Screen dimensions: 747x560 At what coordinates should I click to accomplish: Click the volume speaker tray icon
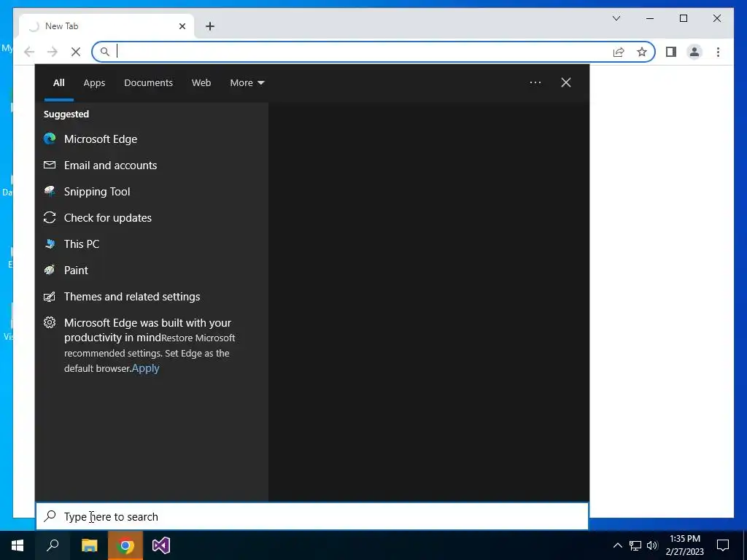[652, 545]
